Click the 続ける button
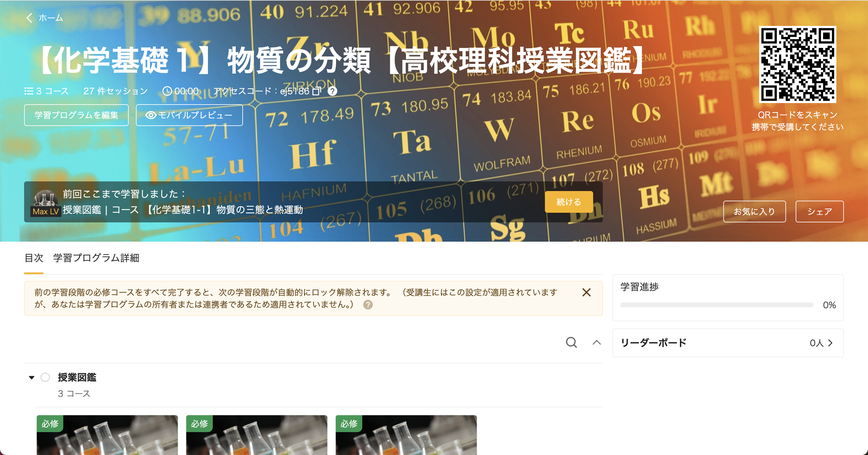Image resolution: width=868 pixels, height=455 pixels. pyautogui.click(x=568, y=202)
